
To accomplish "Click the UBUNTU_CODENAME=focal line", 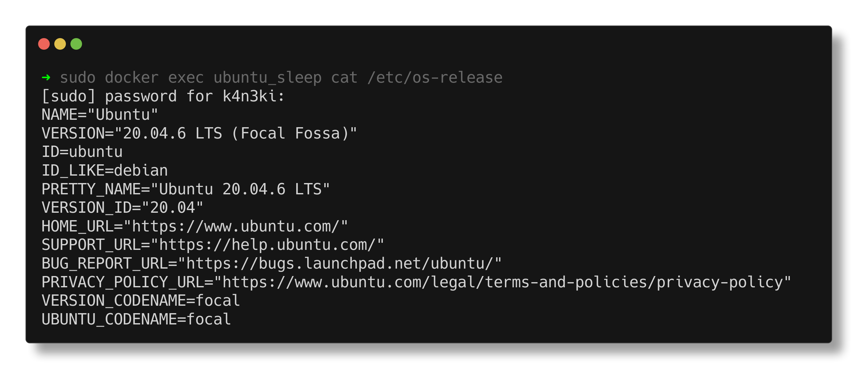I will pyautogui.click(x=136, y=319).
